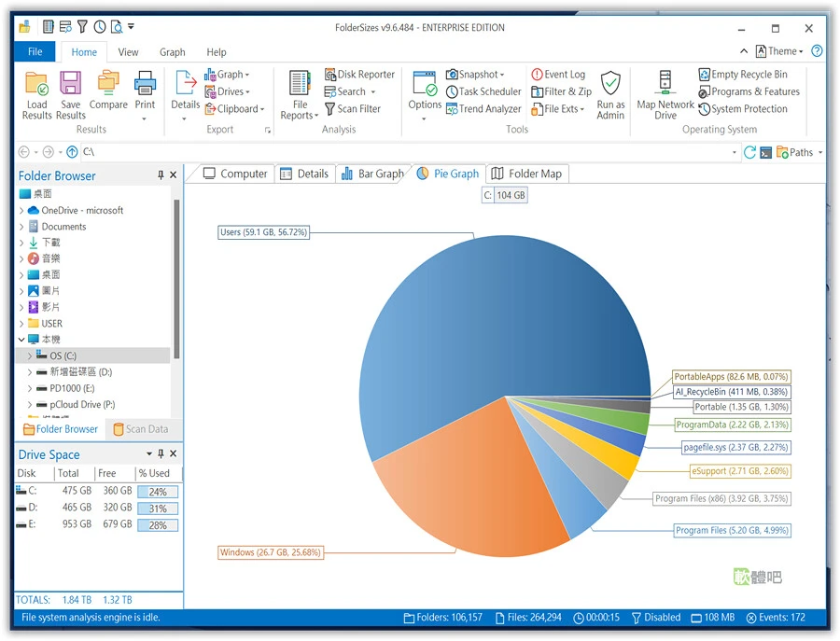Open the Graph ribbon tab
This screenshot has width=840, height=641.
(x=172, y=52)
